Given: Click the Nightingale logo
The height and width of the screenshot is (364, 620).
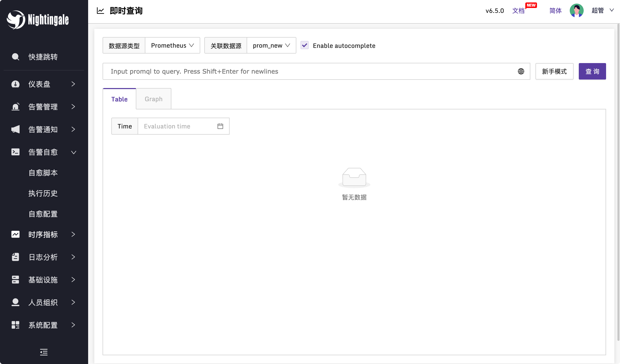Looking at the screenshot, I should click(38, 20).
